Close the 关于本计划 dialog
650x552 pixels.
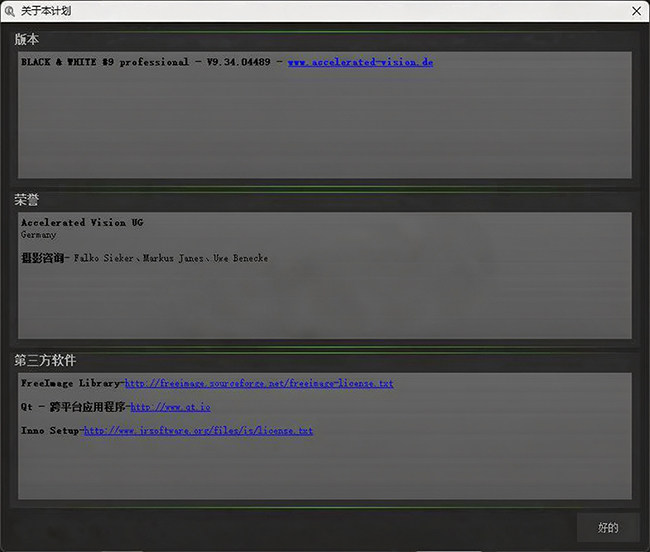637,11
